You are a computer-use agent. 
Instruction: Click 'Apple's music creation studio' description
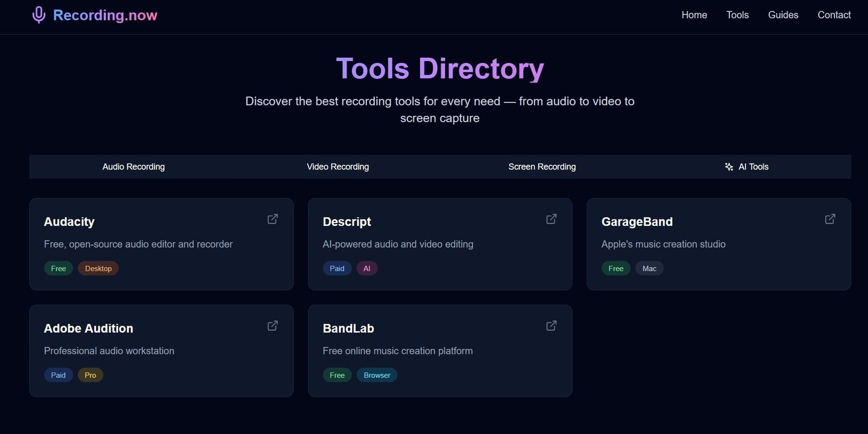pyautogui.click(x=664, y=244)
